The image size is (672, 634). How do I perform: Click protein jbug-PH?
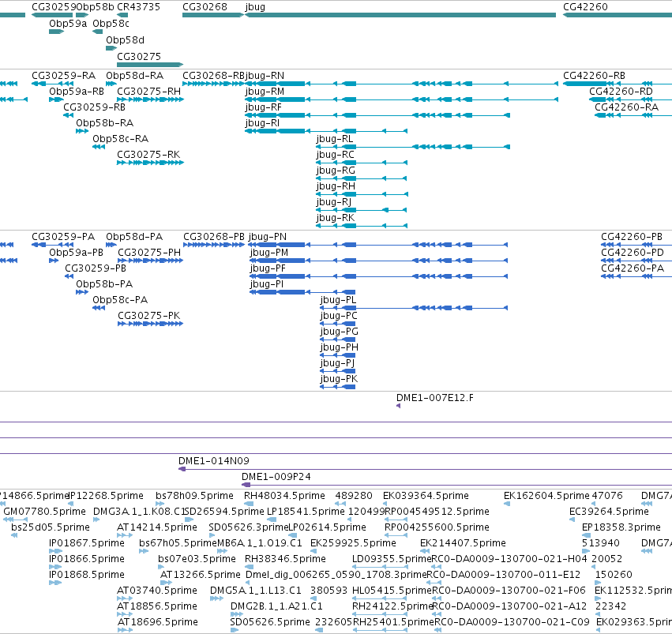(x=339, y=348)
